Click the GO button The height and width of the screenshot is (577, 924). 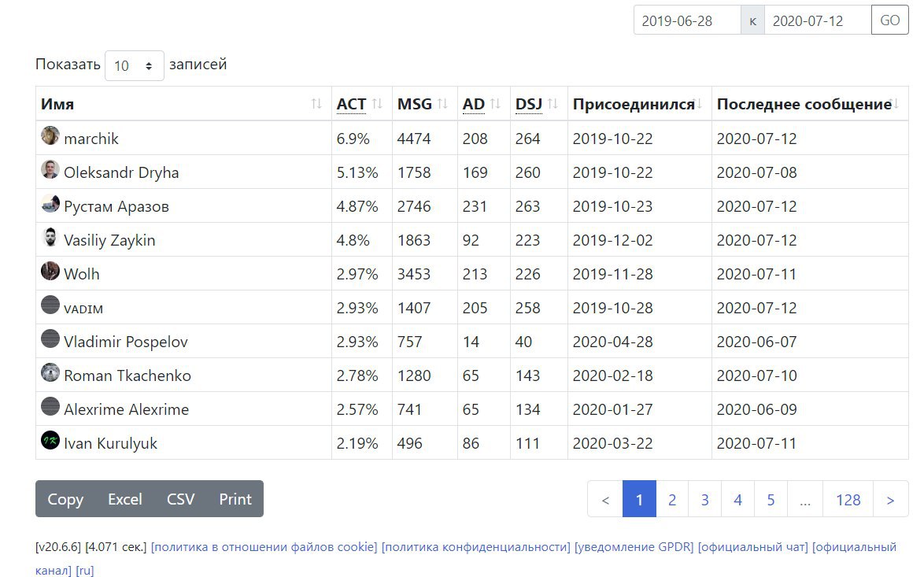tap(890, 20)
